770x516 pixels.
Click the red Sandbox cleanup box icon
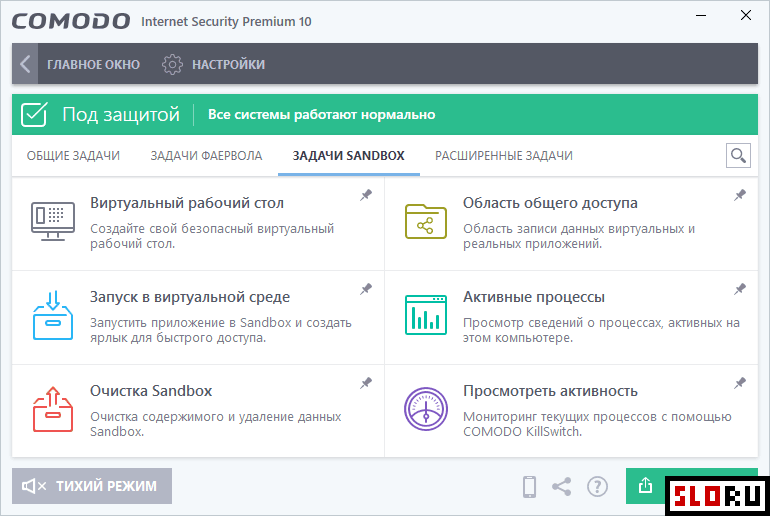53,409
